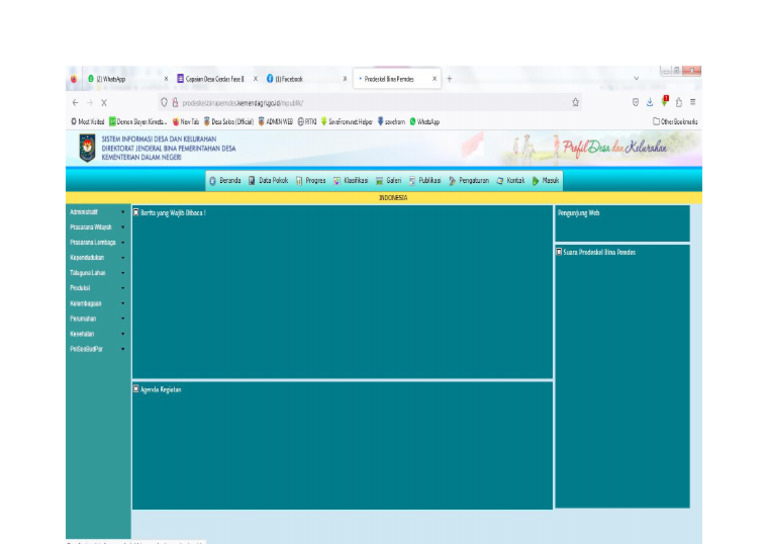Close the Capaian Desa Cerdas tab
The width and height of the screenshot is (768, 544).
(255, 79)
